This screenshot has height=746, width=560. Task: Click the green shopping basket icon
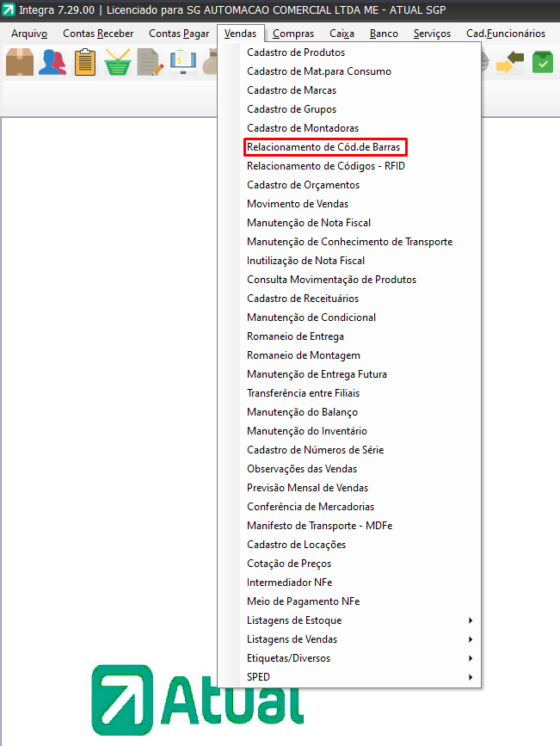(x=118, y=62)
